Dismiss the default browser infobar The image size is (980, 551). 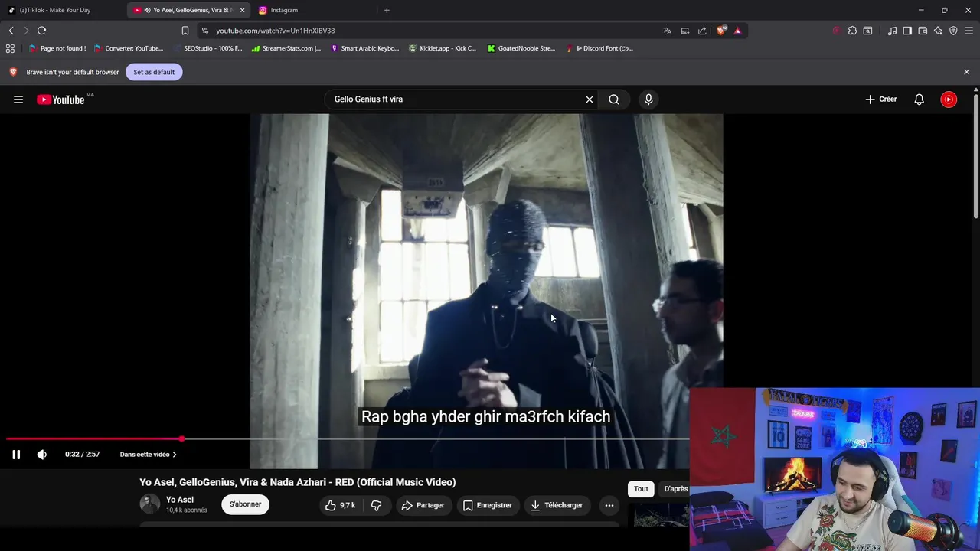[x=966, y=72]
